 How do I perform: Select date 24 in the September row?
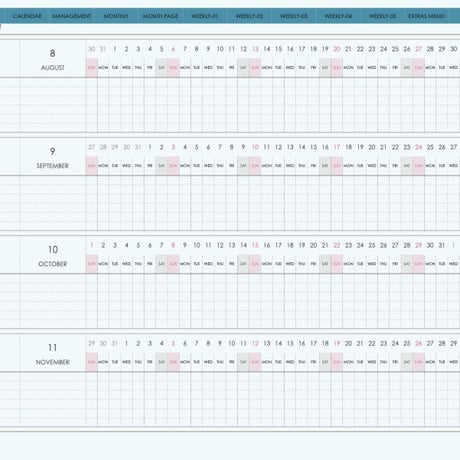pos(418,147)
